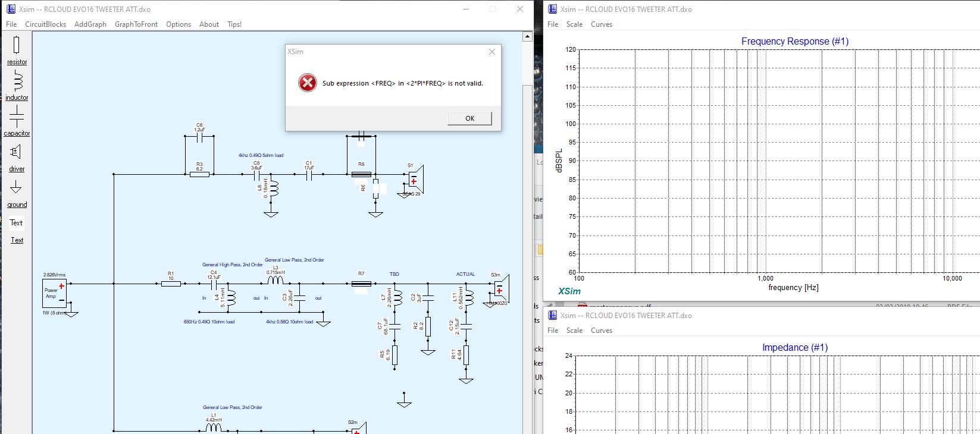Image resolution: width=980 pixels, height=434 pixels.
Task: Click the XSim logo in frequency graph
Action: [569, 291]
